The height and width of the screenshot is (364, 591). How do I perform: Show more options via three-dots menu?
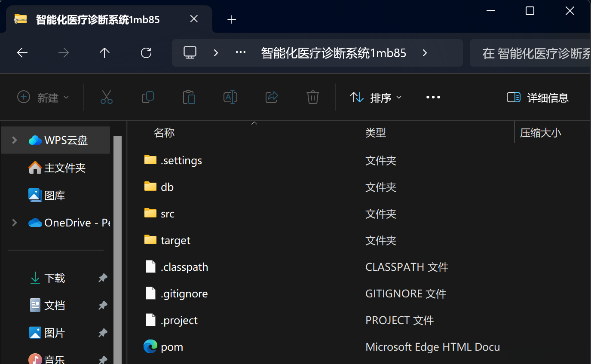433,98
